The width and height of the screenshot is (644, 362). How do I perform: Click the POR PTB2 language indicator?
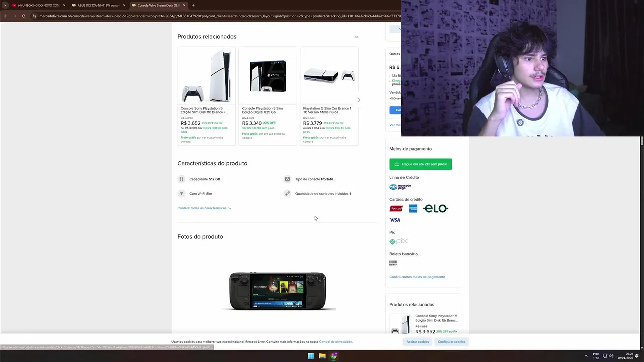[x=596, y=356]
